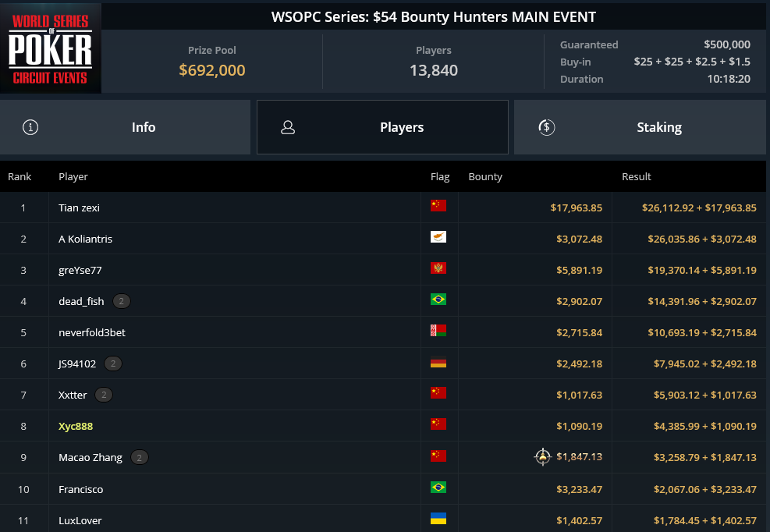Image resolution: width=770 pixels, height=532 pixels.
Task: Click the player name Macao Zhang
Action: pos(90,457)
